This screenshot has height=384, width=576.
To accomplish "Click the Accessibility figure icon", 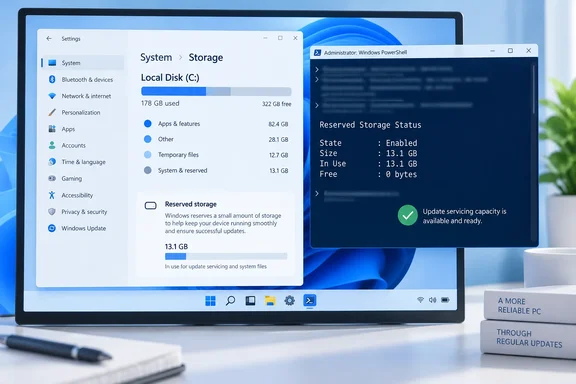I will (52, 195).
